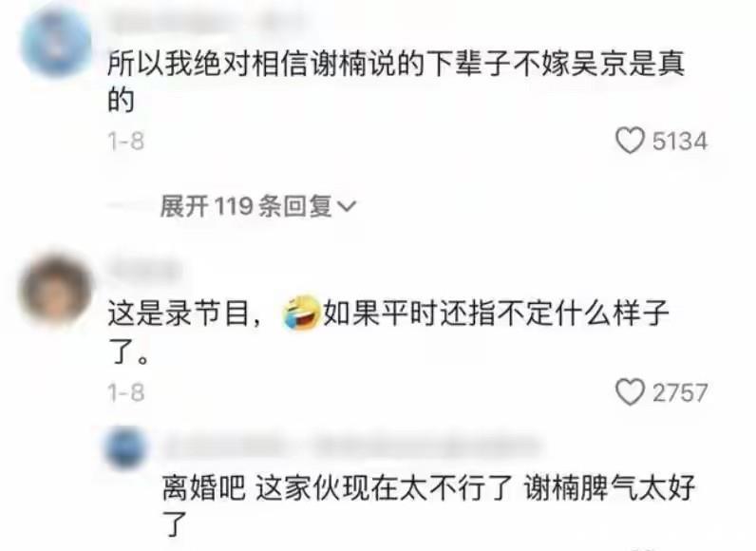Click the chevron next to 展开 119 条回复
Screen dimensions: 756x551
[x=347, y=207]
